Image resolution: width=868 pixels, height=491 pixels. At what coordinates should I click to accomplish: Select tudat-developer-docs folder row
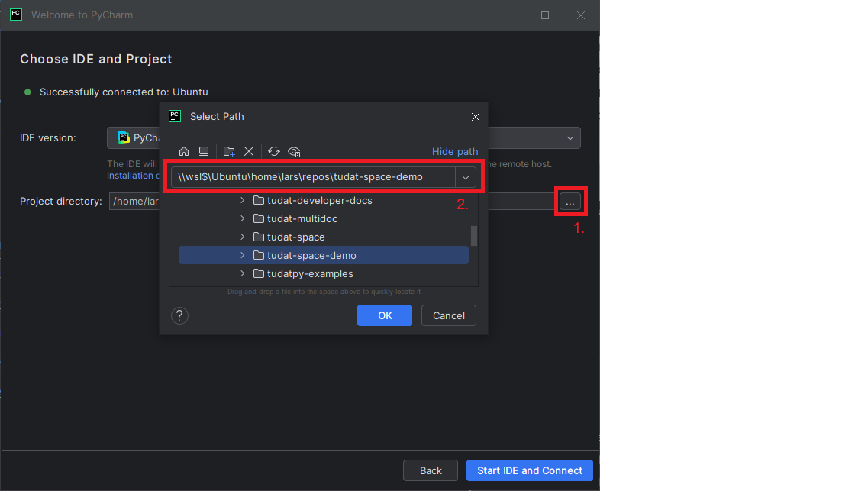pyautogui.click(x=323, y=200)
